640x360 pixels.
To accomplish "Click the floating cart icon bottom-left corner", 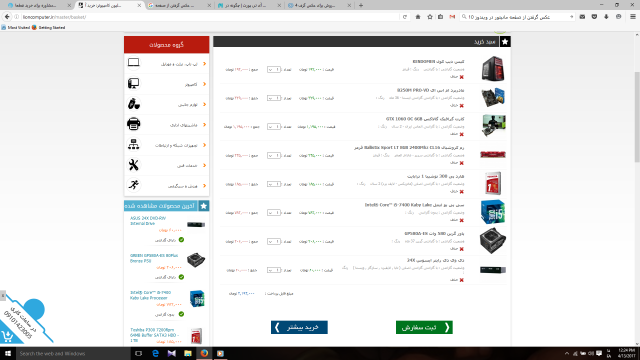I will coord(7,336).
